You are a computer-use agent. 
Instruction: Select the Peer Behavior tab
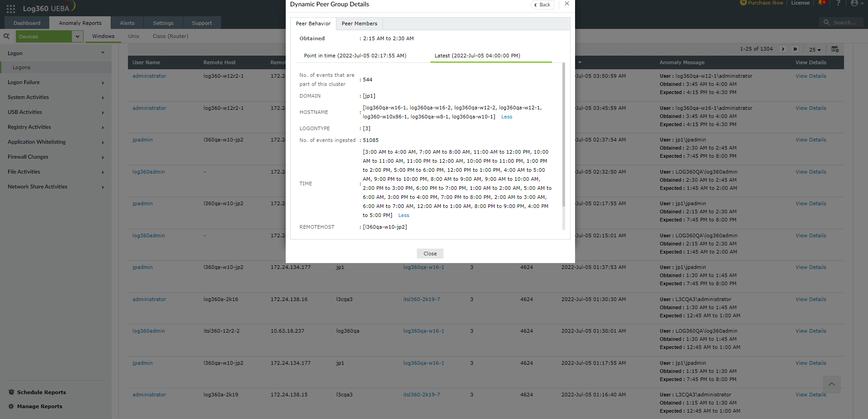[313, 24]
